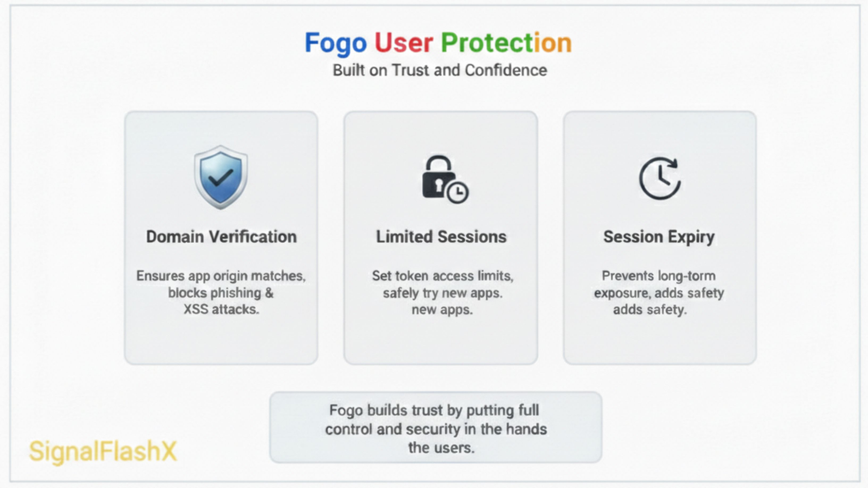Click the "Ensures app origin matches," text line
This screenshot has width=868, height=488.
(221, 276)
